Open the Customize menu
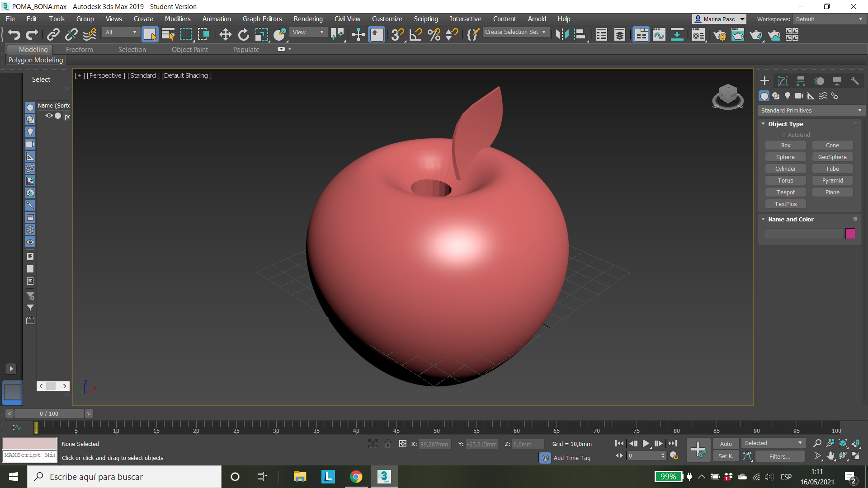This screenshot has height=488, width=868. pos(387,19)
